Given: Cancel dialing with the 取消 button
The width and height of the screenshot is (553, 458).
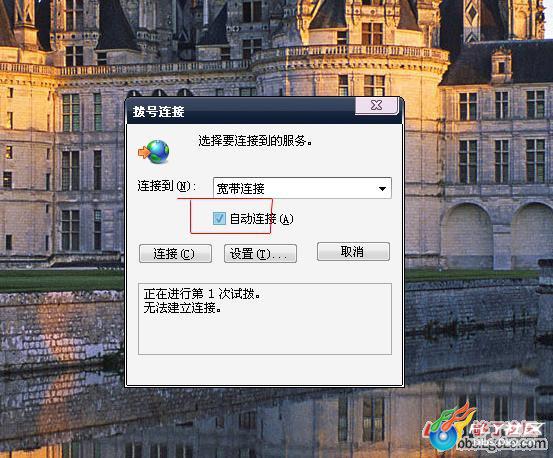Looking at the screenshot, I should [x=353, y=252].
